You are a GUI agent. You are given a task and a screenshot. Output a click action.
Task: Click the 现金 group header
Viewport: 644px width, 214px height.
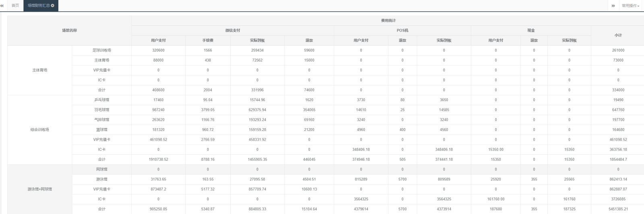pos(531,31)
